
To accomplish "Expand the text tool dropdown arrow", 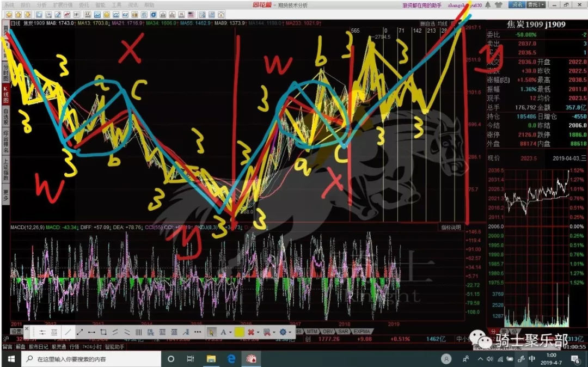I will [x=230, y=332].
